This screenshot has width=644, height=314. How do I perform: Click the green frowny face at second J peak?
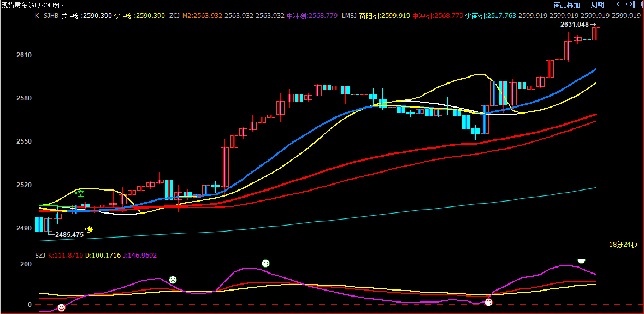[x=265, y=264]
